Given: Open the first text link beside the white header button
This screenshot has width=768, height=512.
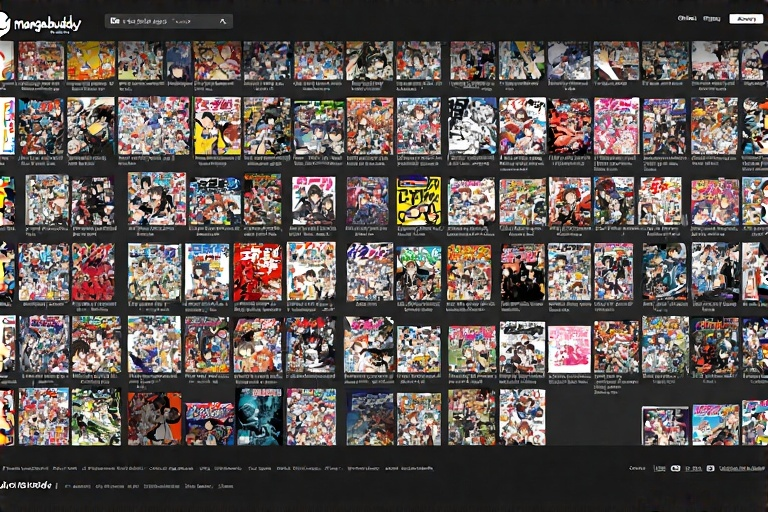Looking at the screenshot, I should (686, 19).
